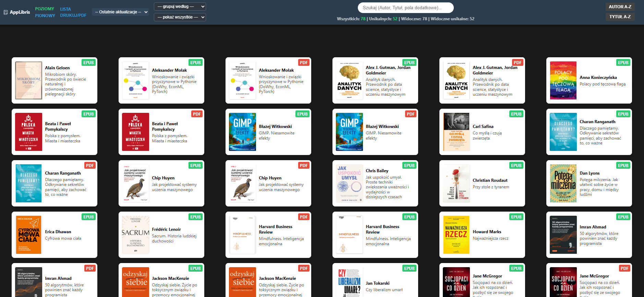Image resolution: width=644 pixels, height=297 pixels.
Task: Select author name Carl Safina
Action: point(483,127)
